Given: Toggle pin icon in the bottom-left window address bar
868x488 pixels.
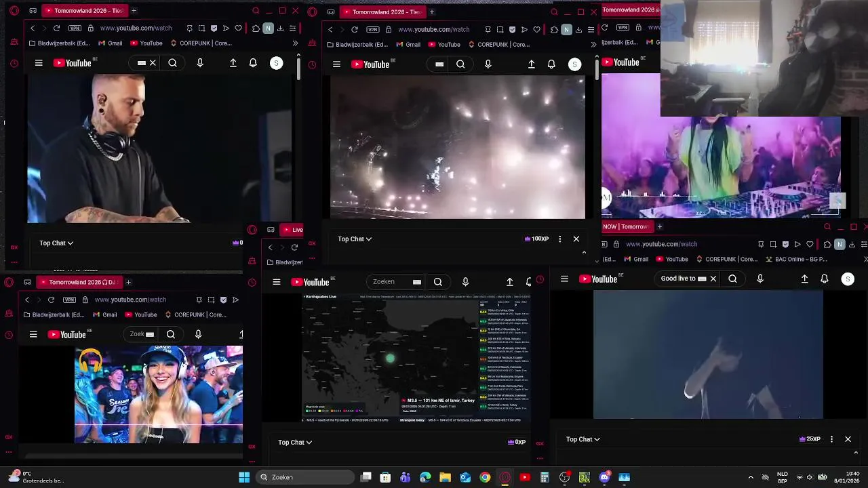Looking at the screenshot, I should pos(199,300).
